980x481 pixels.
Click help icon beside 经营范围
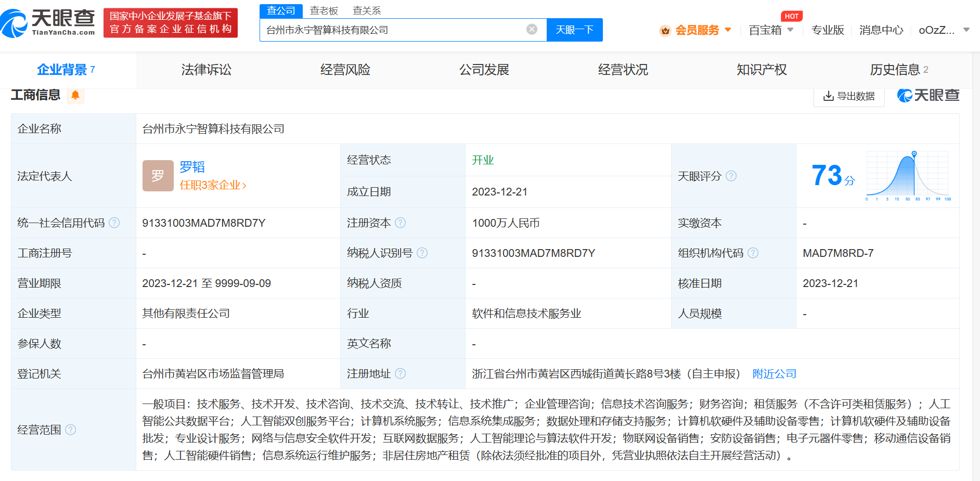pos(71,430)
